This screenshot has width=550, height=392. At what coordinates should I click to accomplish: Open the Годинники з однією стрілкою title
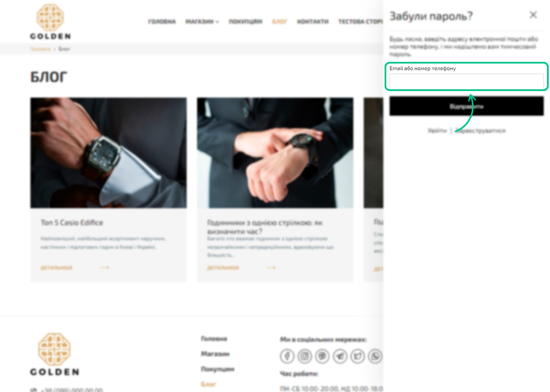(x=265, y=228)
